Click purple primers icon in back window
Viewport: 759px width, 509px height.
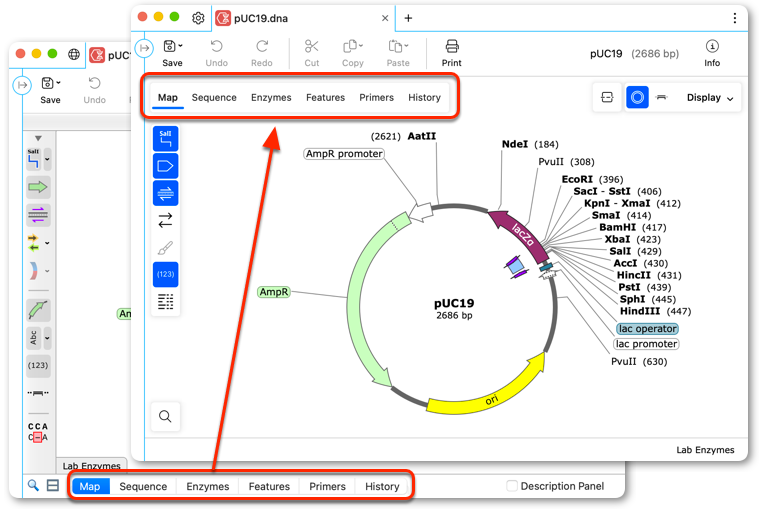[x=38, y=214]
